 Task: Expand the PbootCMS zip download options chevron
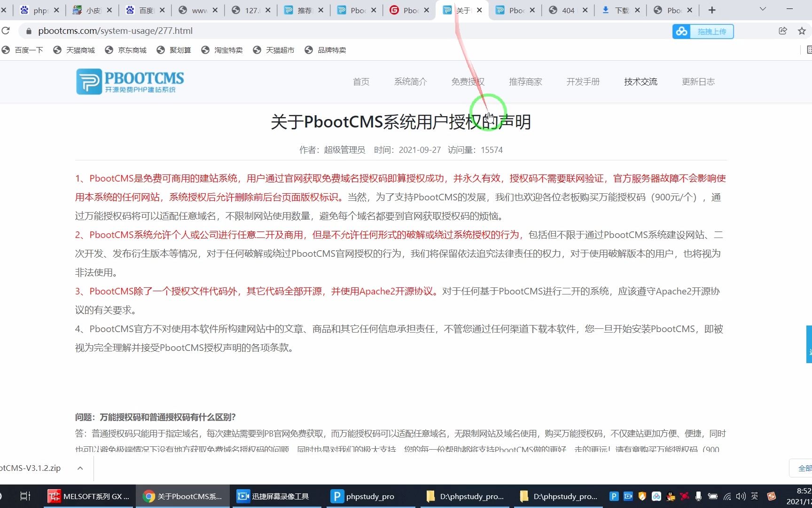[x=80, y=468]
